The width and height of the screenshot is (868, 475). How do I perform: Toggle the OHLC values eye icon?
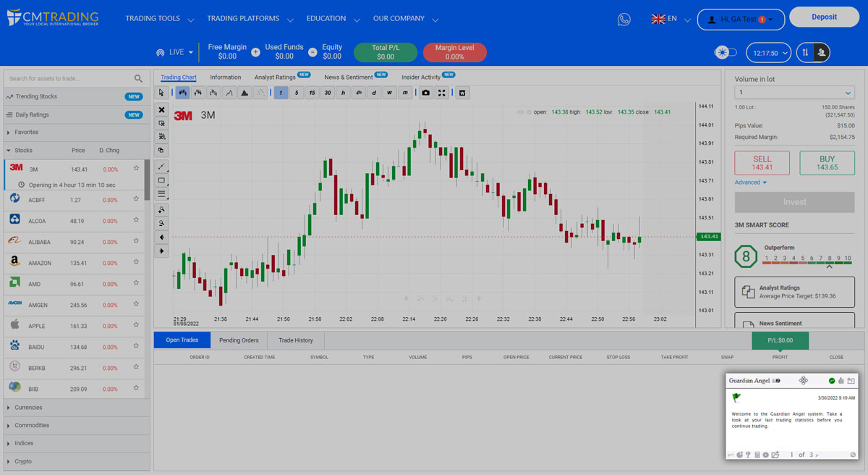[x=520, y=112]
